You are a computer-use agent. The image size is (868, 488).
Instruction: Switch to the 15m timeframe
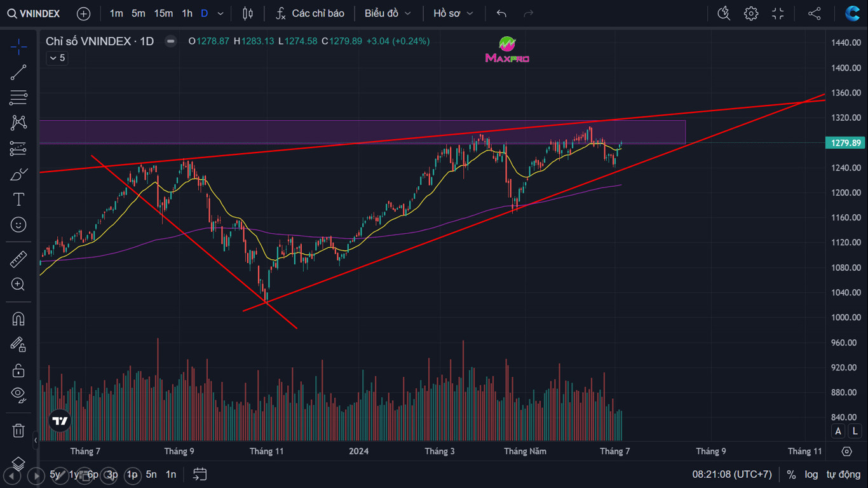pos(163,13)
